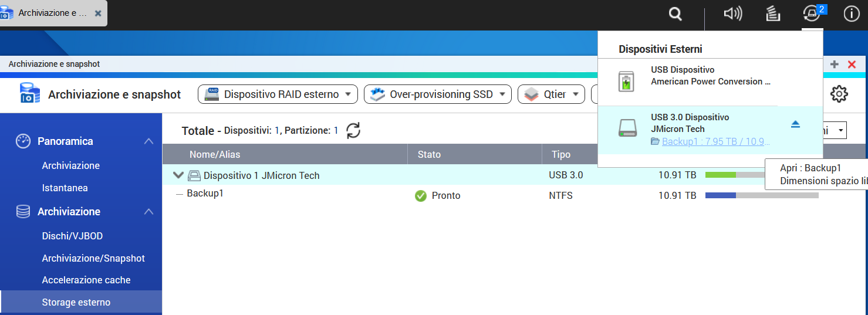This screenshot has width=868, height=315.
Task: Open the Qtier dropdown menu
Action: [551, 94]
